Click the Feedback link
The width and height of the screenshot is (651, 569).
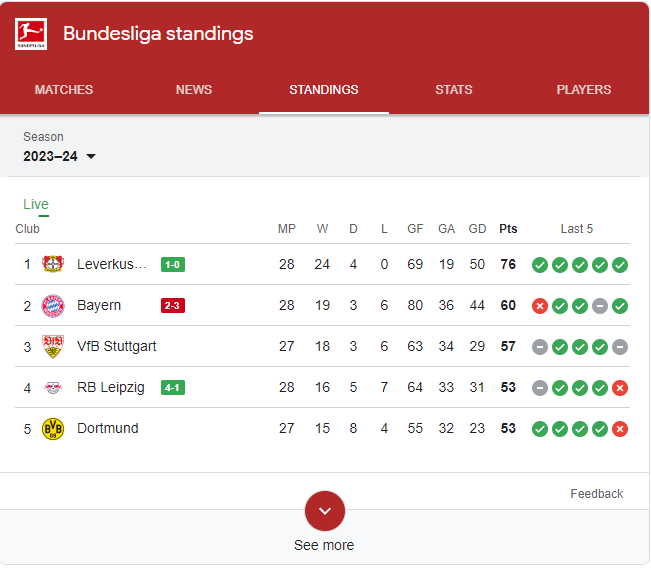tap(597, 493)
